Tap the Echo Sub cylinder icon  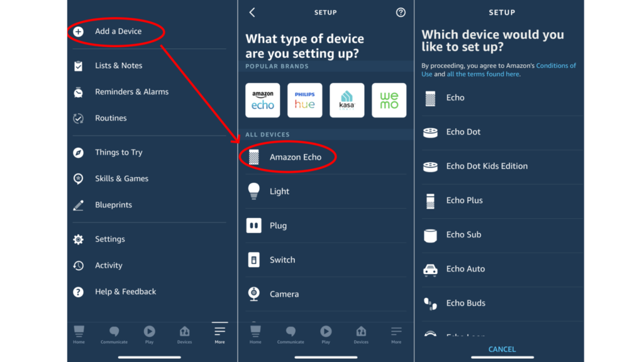[430, 236]
